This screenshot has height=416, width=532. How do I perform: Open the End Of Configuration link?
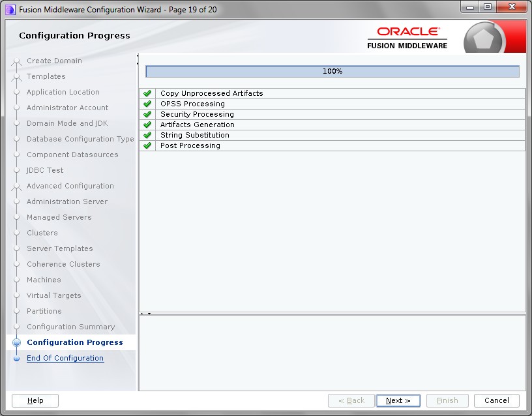coord(65,358)
